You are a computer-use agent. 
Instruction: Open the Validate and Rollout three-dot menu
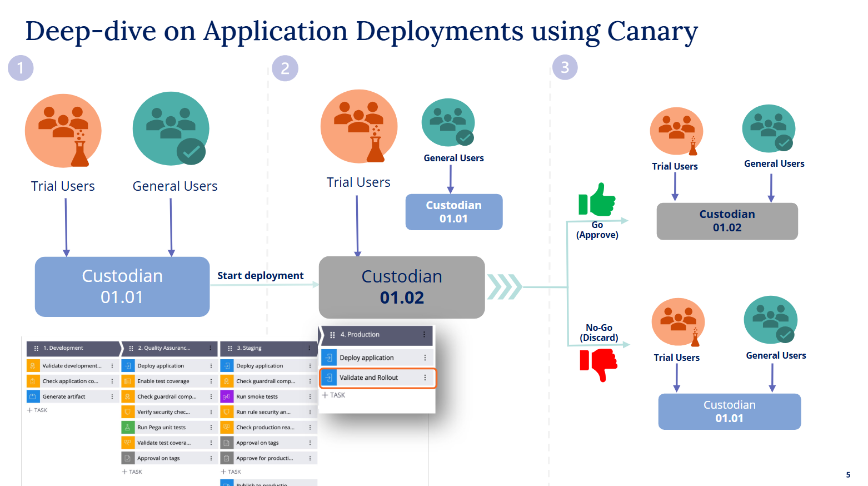point(425,378)
